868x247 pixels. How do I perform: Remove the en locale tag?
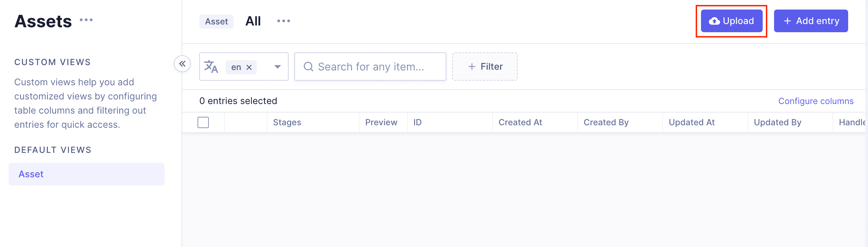pos(249,67)
